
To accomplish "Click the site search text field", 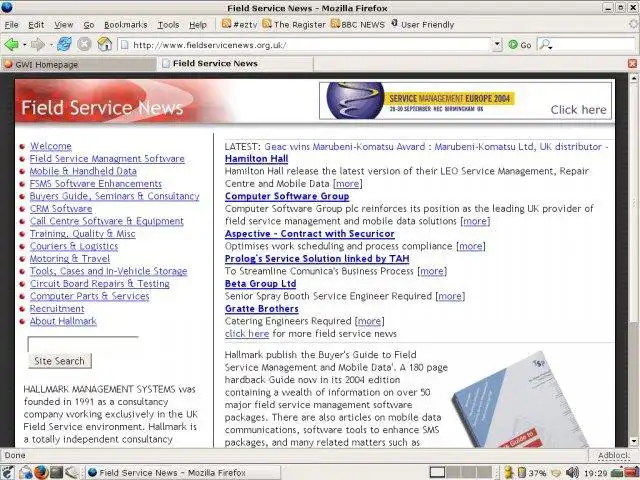I will pyautogui.click(x=83, y=344).
